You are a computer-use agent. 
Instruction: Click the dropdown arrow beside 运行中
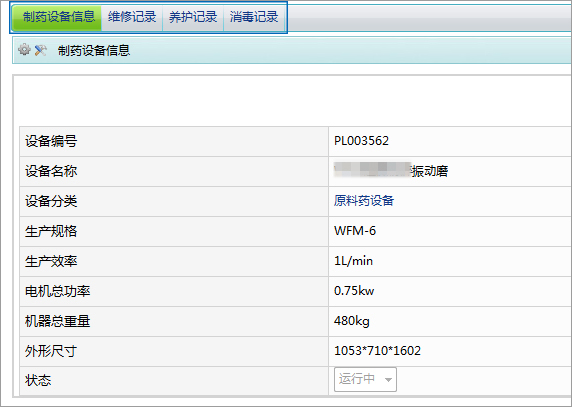pos(388,380)
